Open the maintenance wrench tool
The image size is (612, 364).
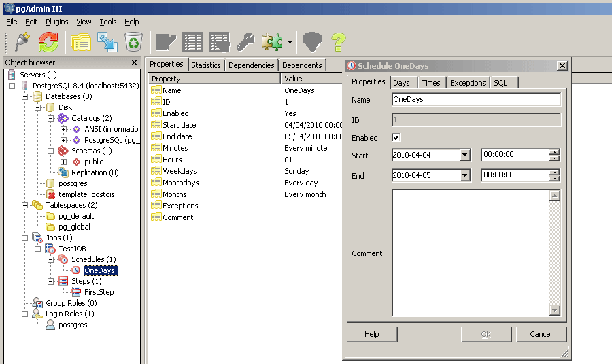[246, 42]
